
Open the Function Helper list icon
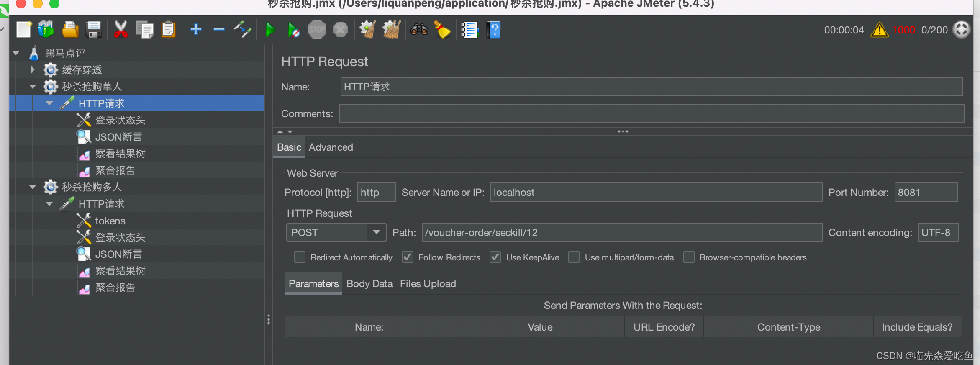(x=469, y=30)
